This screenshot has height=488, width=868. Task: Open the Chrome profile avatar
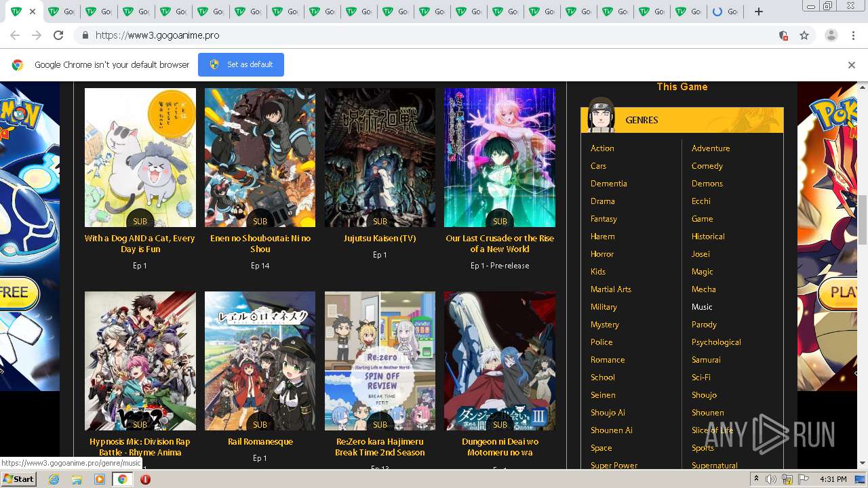point(831,35)
